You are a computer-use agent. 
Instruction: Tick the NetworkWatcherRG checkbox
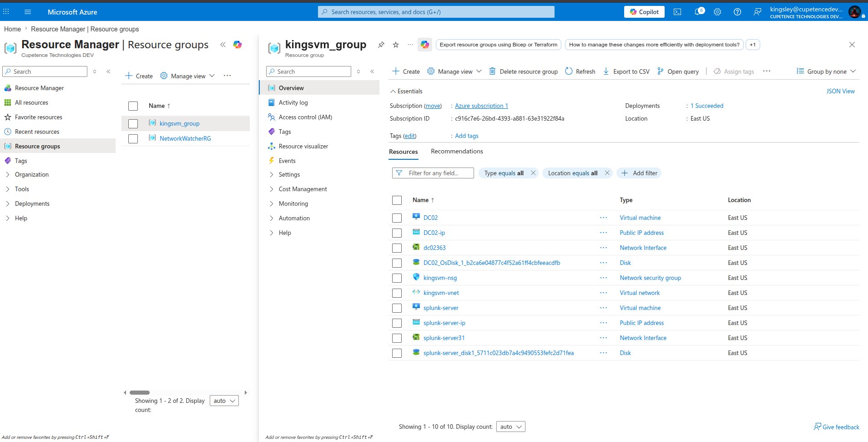pos(133,139)
